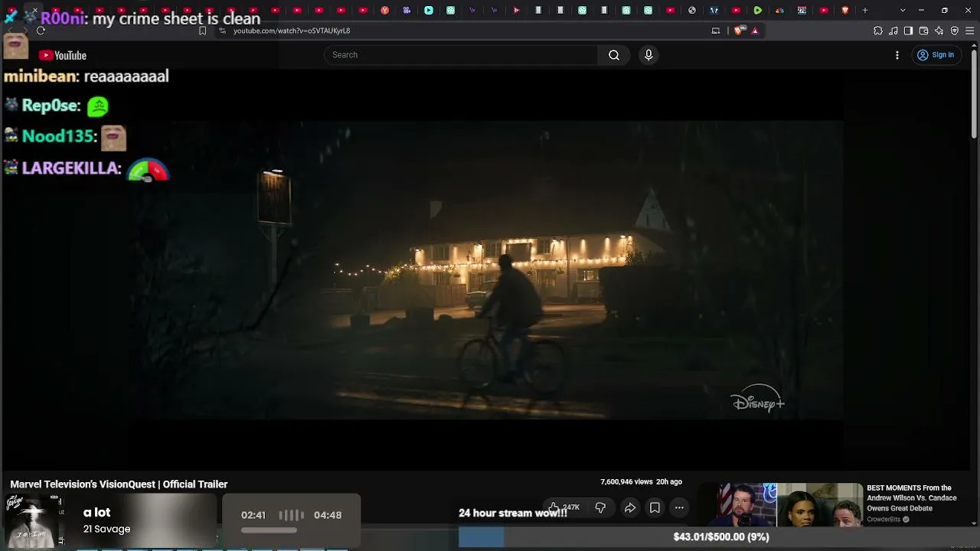980x551 pixels.
Task: Open site settings icon beside the URL
Action: pyautogui.click(x=222, y=31)
